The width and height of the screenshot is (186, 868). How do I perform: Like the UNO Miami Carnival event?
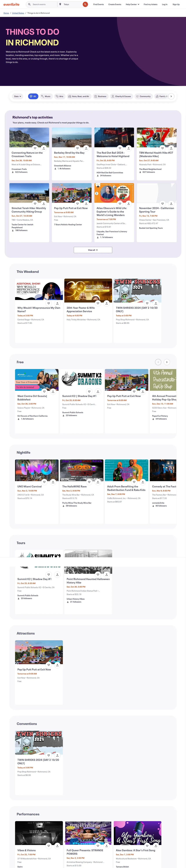coord(44,482)
